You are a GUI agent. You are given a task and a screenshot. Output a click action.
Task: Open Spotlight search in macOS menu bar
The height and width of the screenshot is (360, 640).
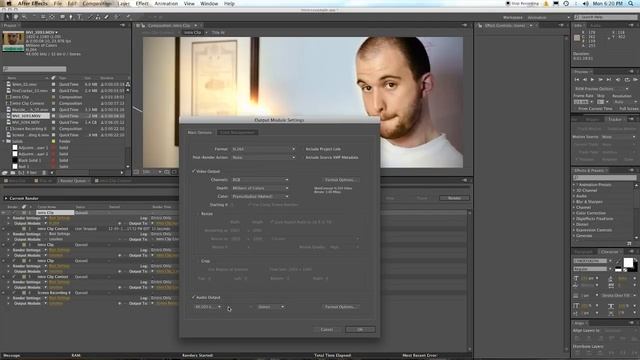631,4
